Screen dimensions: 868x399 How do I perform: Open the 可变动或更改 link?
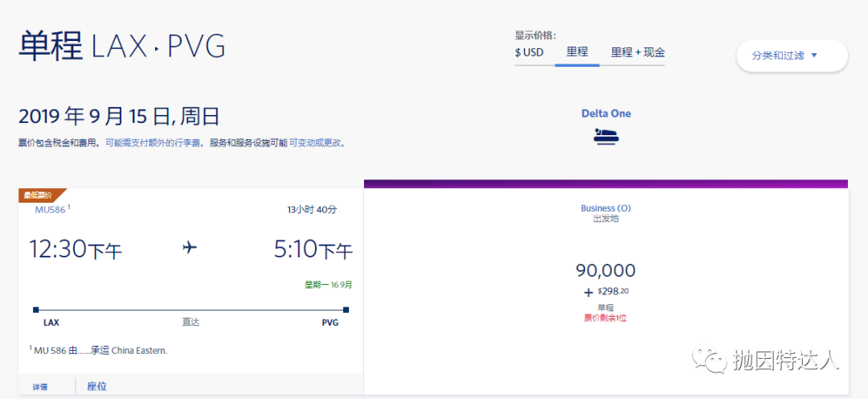coord(317,143)
